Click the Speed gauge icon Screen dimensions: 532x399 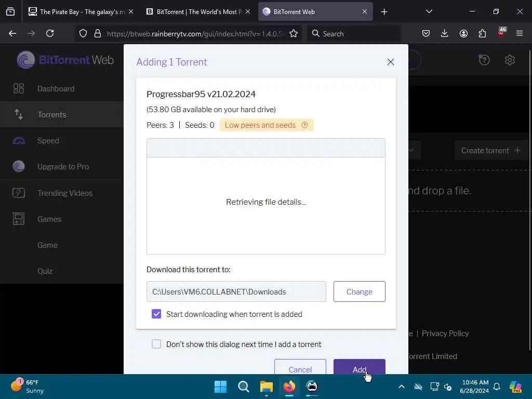coord(19,140)
